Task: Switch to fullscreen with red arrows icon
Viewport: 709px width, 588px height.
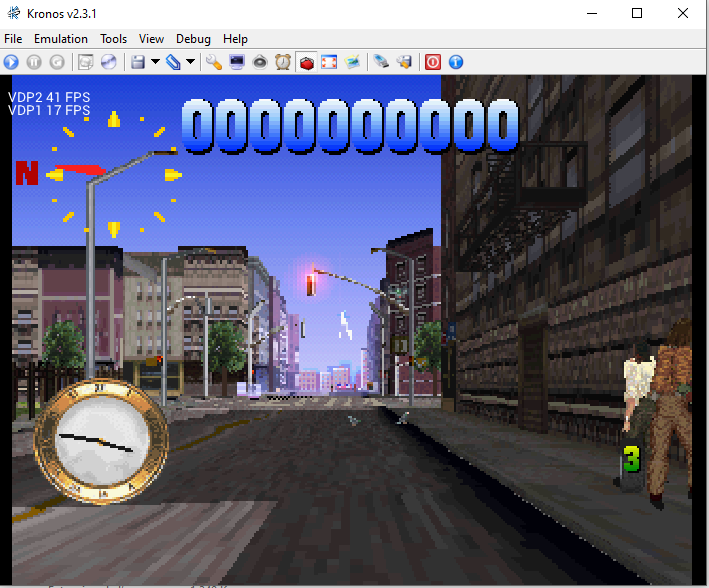Action: tap(329, 62)
